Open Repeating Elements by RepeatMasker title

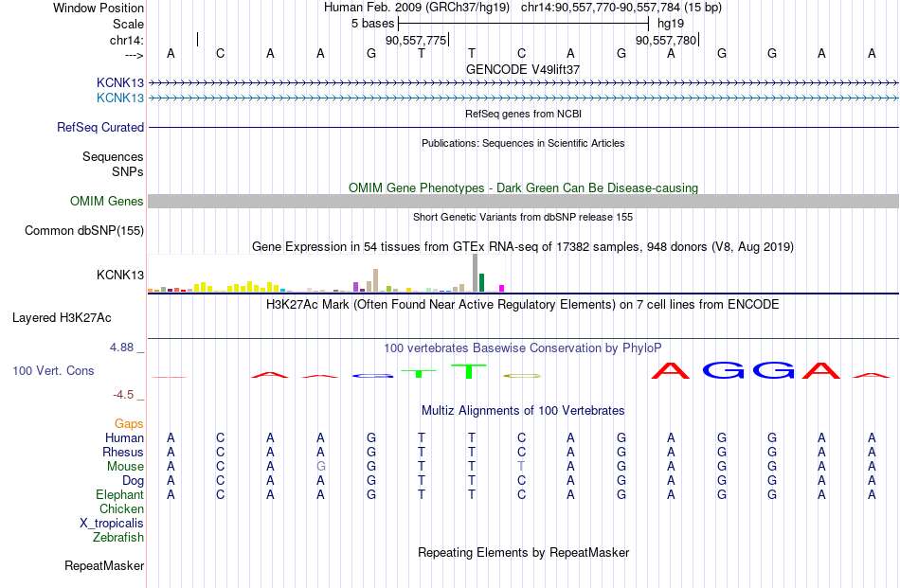(523, 552)
